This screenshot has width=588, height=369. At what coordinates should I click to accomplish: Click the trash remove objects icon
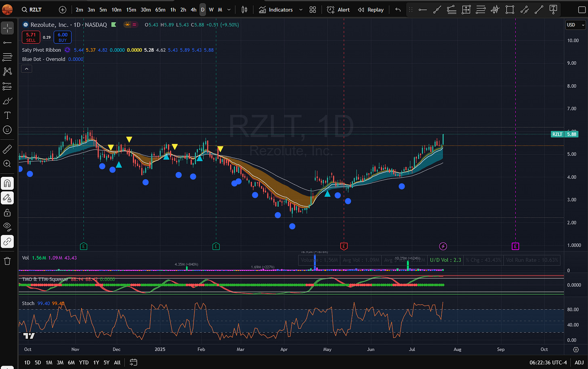(7, 261)
